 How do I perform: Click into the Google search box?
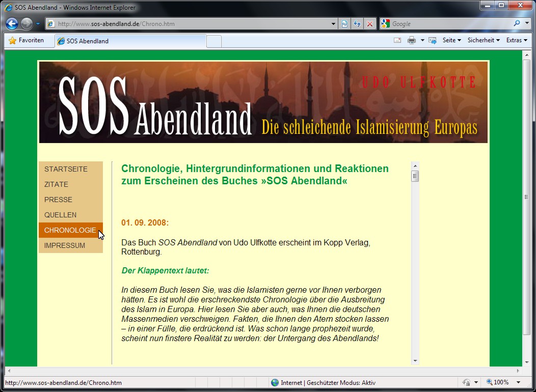click(x=451, y=24)
